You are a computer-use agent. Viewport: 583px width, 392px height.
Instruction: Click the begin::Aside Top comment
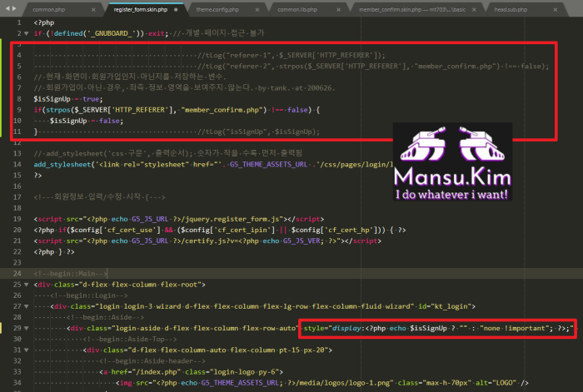(x=130, y=340)
